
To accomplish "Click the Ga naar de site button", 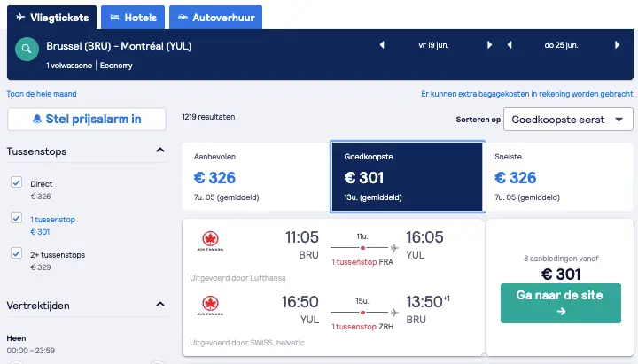I will point(561,303).
